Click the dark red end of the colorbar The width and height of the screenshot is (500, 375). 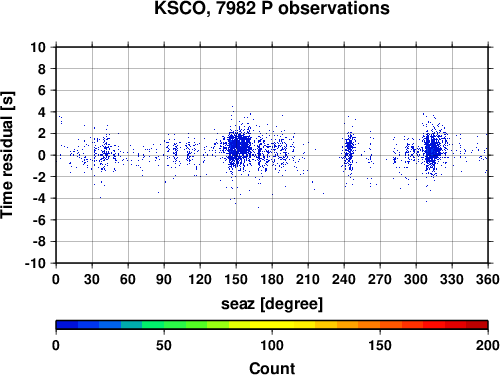pos(477,325)
